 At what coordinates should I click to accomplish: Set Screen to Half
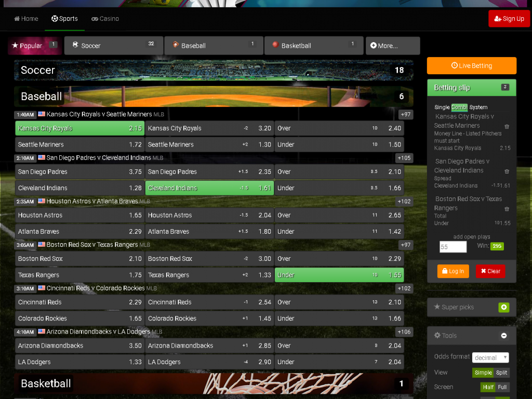[x=488, y=387]
